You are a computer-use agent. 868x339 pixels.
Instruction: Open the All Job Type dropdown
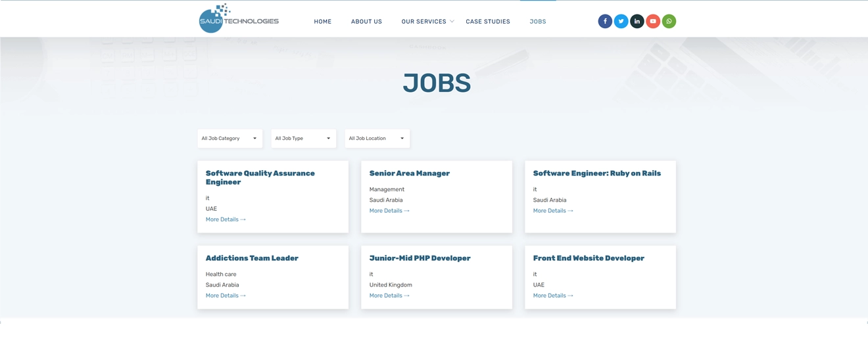303,139
